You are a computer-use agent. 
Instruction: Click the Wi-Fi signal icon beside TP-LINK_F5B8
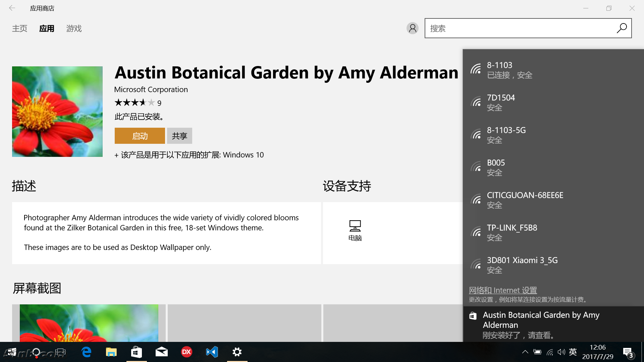[476, 231]
